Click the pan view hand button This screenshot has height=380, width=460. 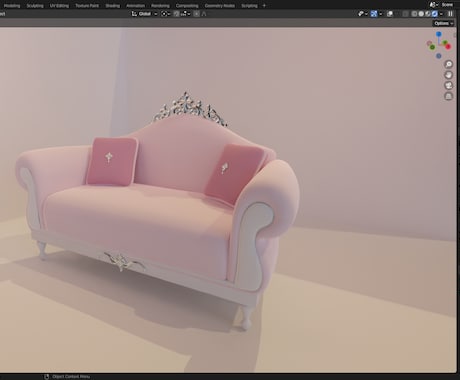click(x=449, y=75)
